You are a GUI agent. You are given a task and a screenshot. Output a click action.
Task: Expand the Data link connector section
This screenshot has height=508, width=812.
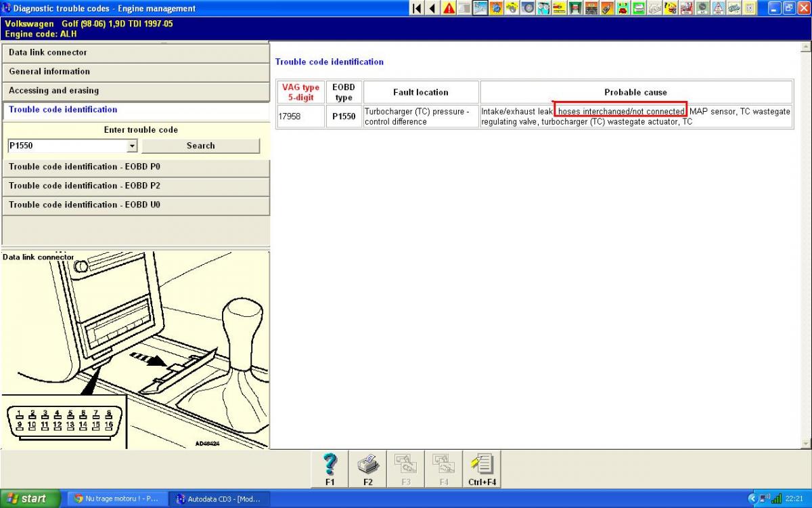pyautogui.click(x=135, y=53)
